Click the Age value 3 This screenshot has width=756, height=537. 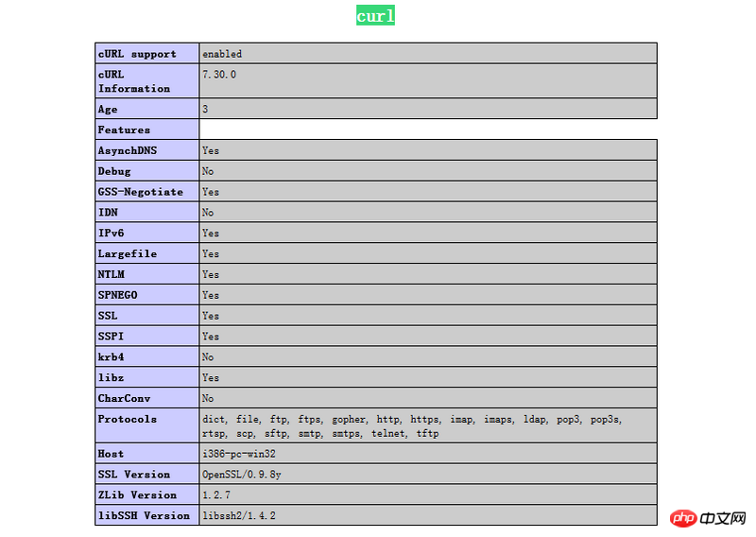[205, 109]
